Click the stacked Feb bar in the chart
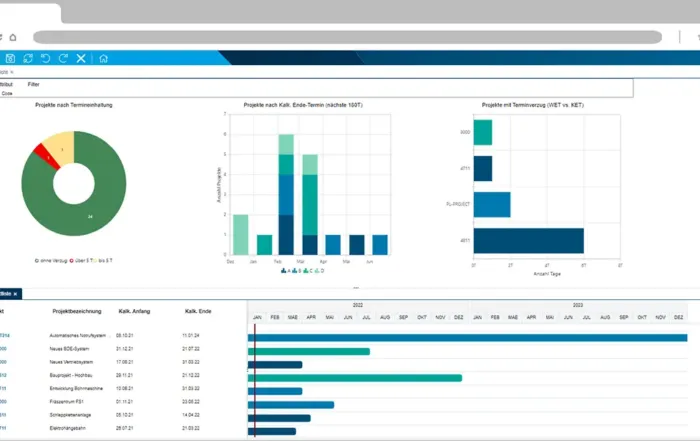This screenshot has height=441, width=700. (286, 195)
